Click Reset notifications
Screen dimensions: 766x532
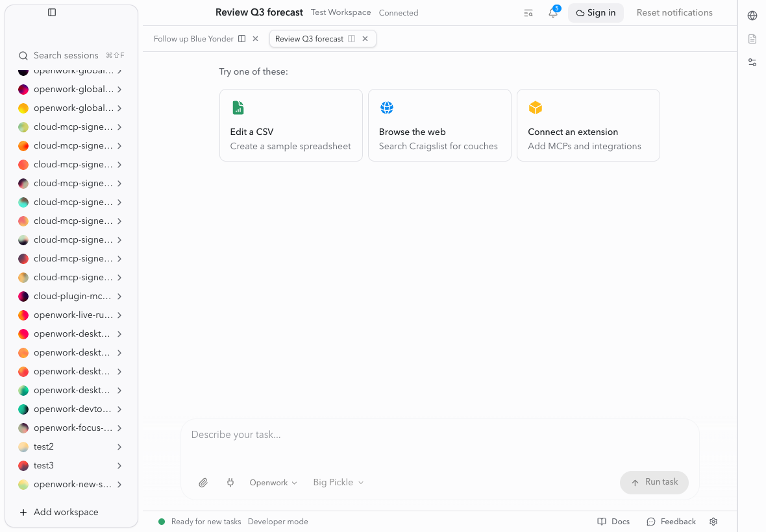(x=674, y=13)
